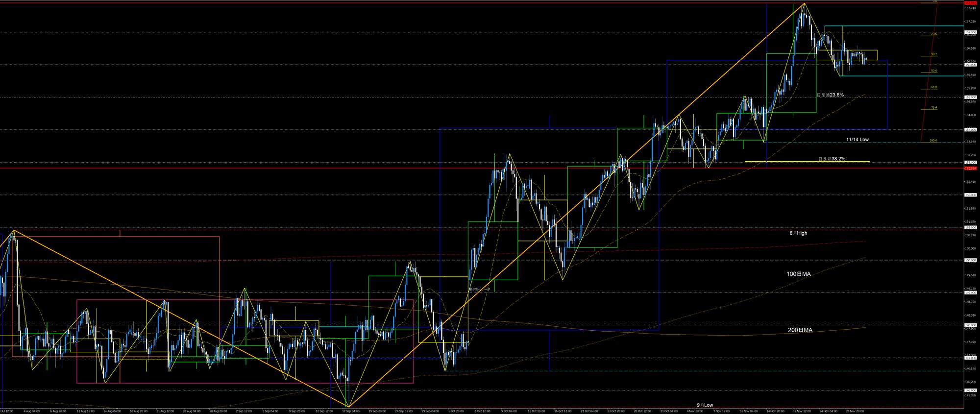Screen dimensions: 980x414
Task: Click the red 152.820 price tag
Action: (x=970, y=169)
